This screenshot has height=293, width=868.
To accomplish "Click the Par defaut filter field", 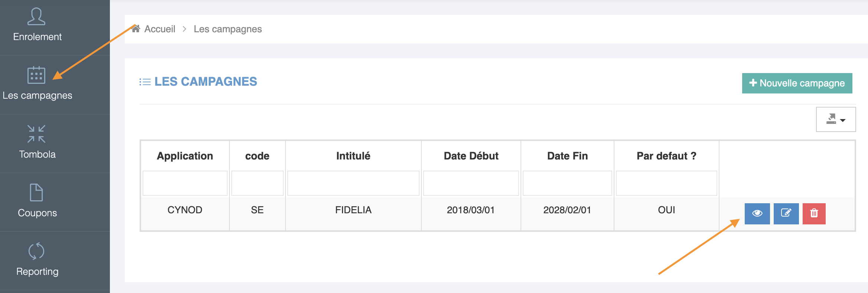I will (x=666, y=183).
